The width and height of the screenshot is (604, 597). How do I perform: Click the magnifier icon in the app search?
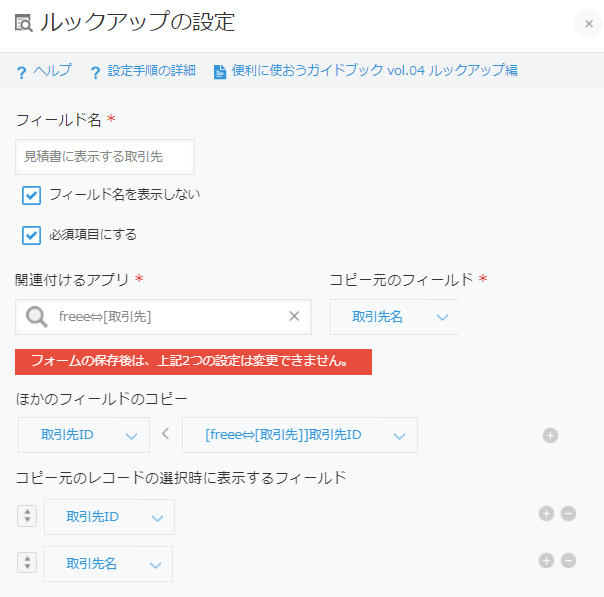pos(37,317)
